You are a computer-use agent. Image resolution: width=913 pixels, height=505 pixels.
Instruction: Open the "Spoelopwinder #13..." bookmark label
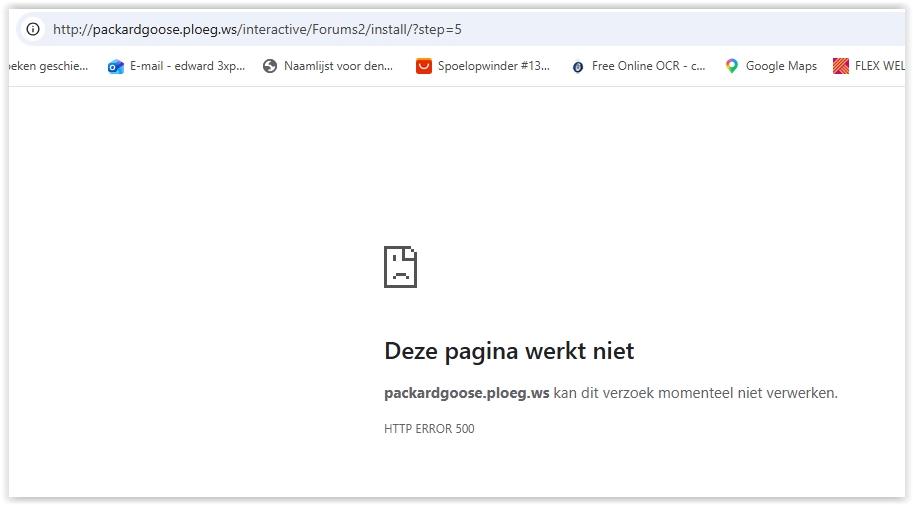494,67
